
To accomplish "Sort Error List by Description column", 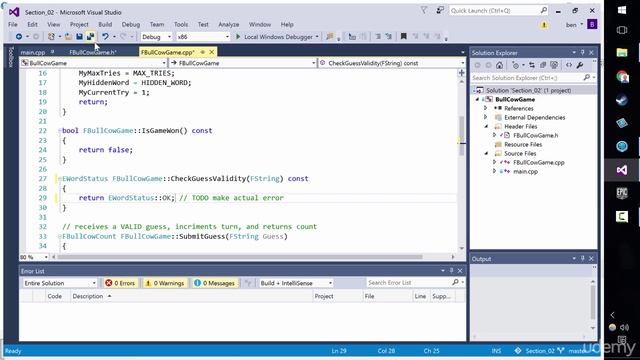I will [x=88, y=296].
